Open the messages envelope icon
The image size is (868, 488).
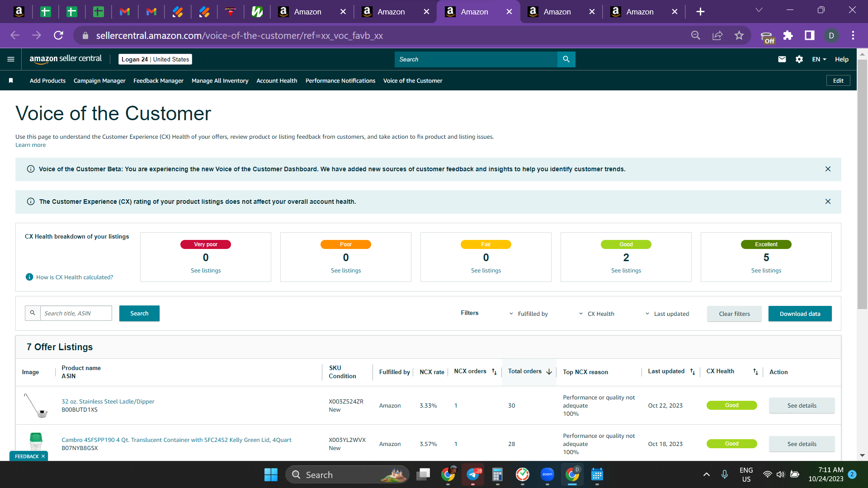tap(782, 59)
